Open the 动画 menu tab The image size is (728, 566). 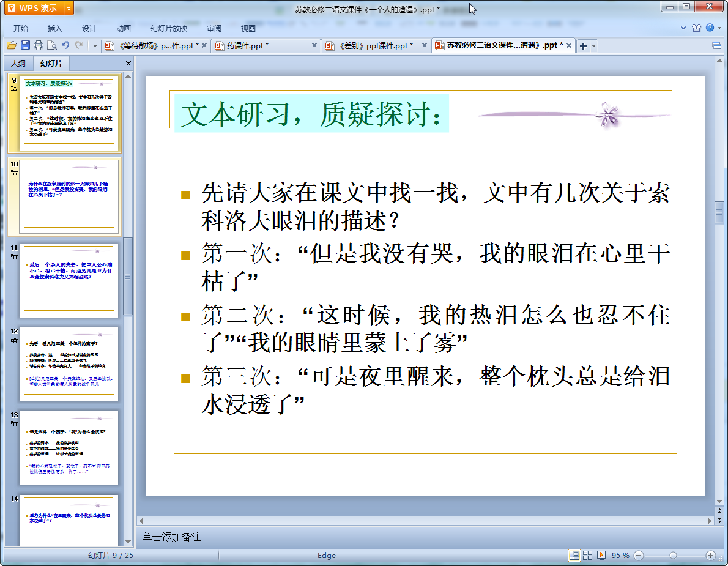click(123, 28)
